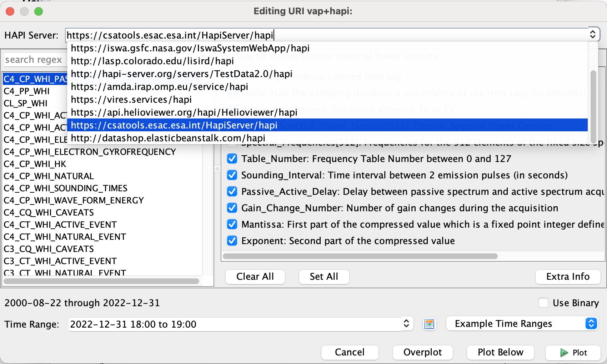
Task: Select C4_CP_WHI_ELECTRON_GYROFREQUENCY dataset
Action: 102,152
